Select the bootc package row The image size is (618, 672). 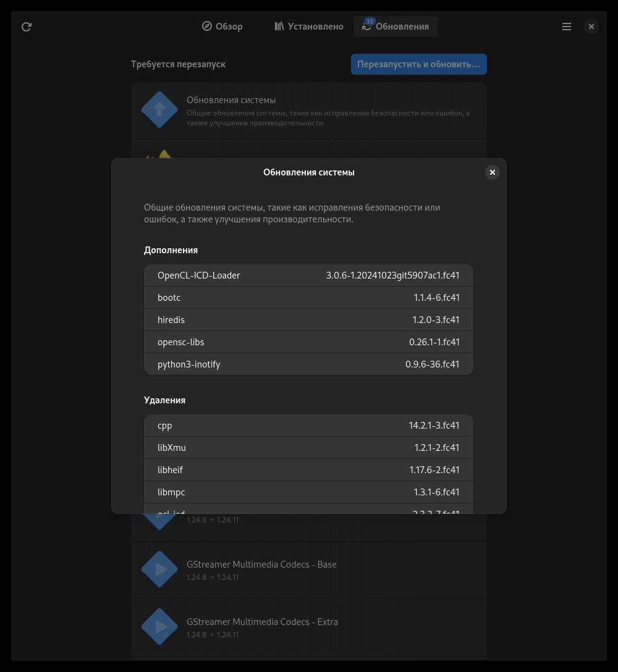308,298
